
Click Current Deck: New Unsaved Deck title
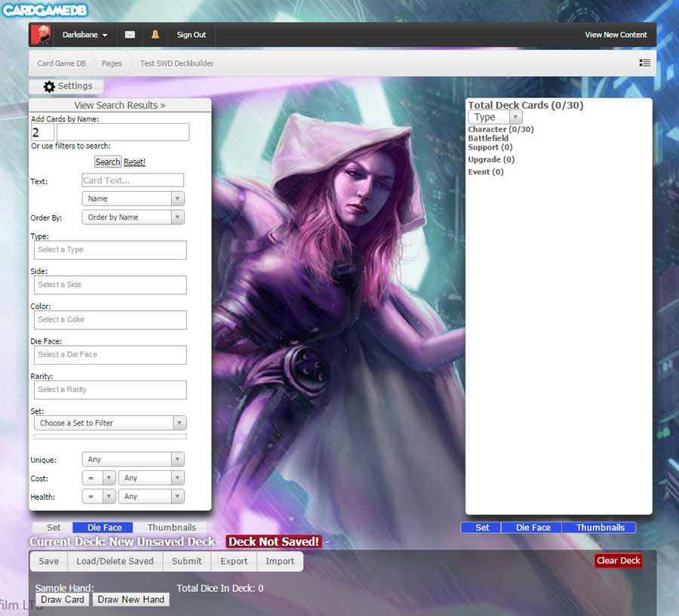(x=122, y=541)
